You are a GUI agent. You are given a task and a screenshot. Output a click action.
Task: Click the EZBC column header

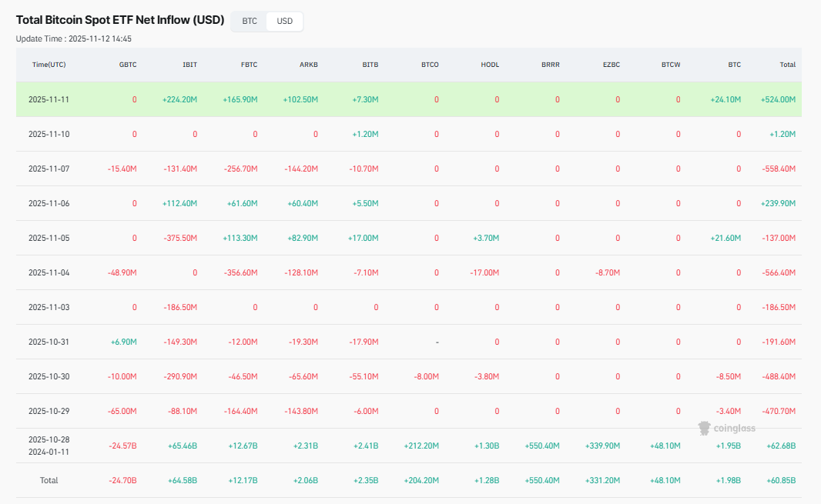[611, 65]
